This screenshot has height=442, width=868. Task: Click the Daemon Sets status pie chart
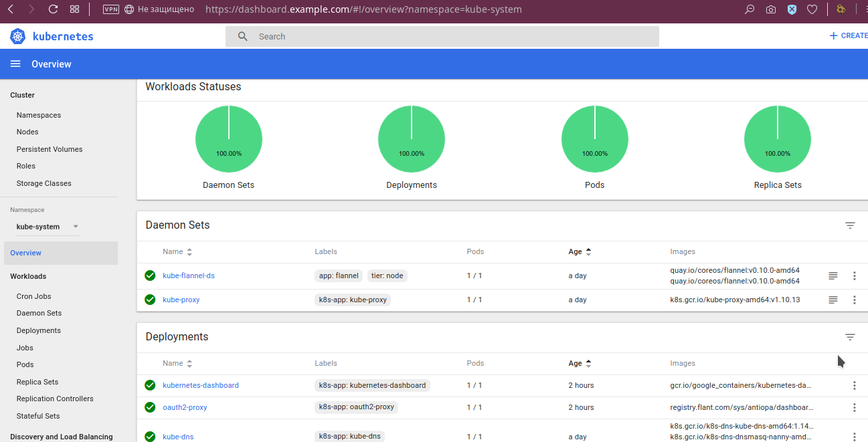229,139
